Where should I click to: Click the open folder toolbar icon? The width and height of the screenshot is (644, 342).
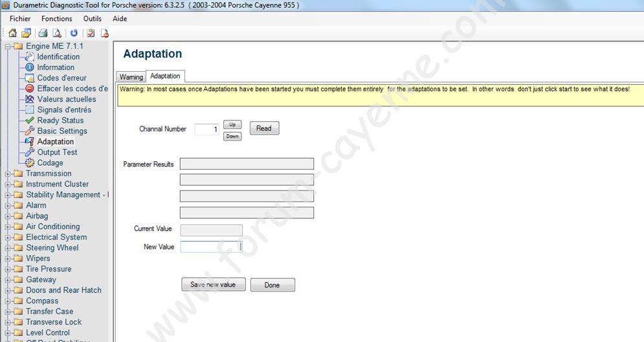27,33
